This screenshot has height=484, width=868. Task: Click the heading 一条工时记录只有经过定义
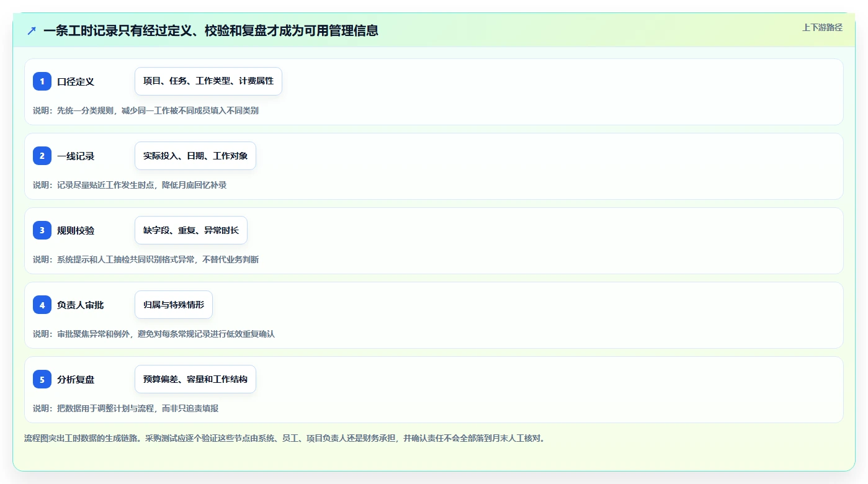211,30
